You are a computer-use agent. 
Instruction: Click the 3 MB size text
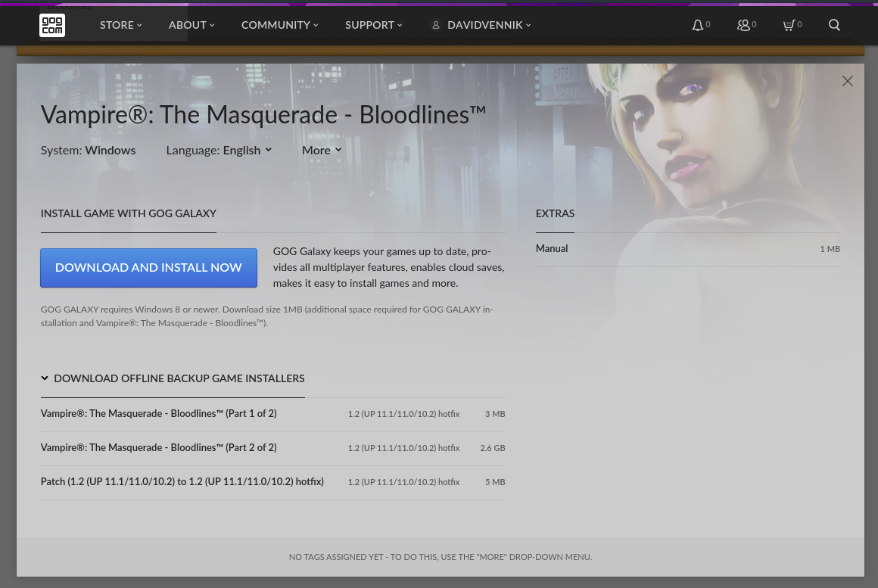(495, 414)
